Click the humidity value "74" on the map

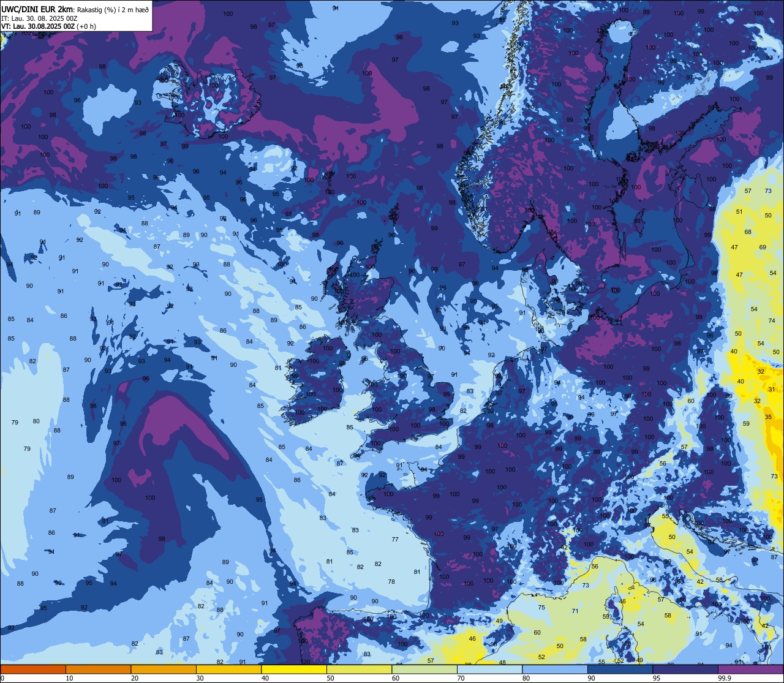pos(772,320)
